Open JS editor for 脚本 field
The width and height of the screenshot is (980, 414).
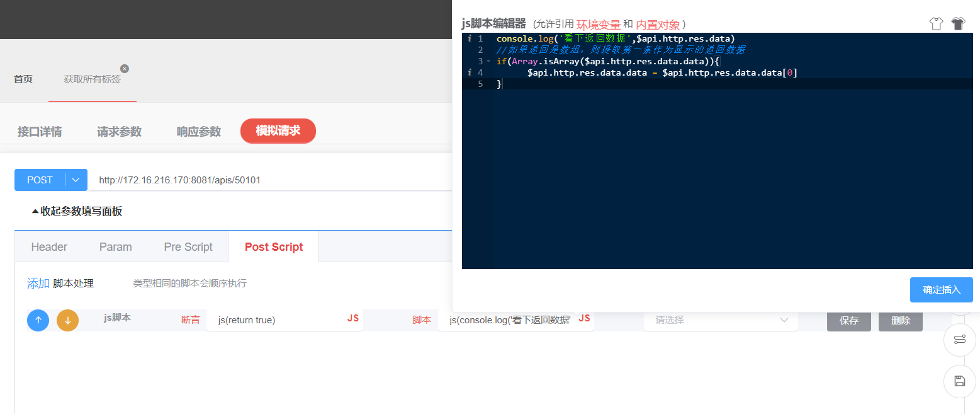click(584, 319)
